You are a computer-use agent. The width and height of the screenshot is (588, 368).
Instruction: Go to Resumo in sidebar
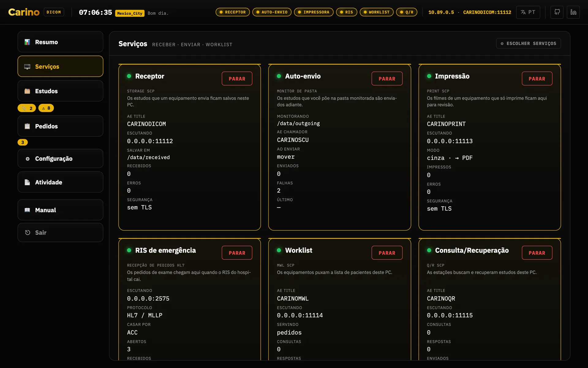[60, 42]
